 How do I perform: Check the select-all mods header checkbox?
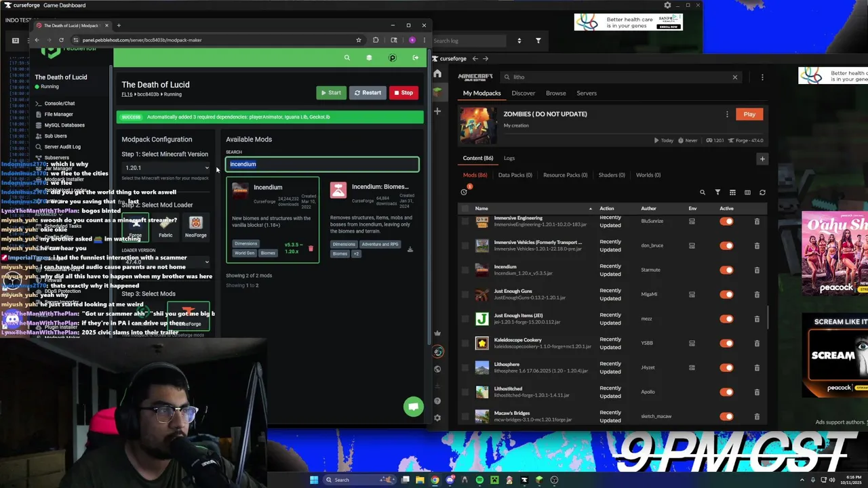(465, 209)
